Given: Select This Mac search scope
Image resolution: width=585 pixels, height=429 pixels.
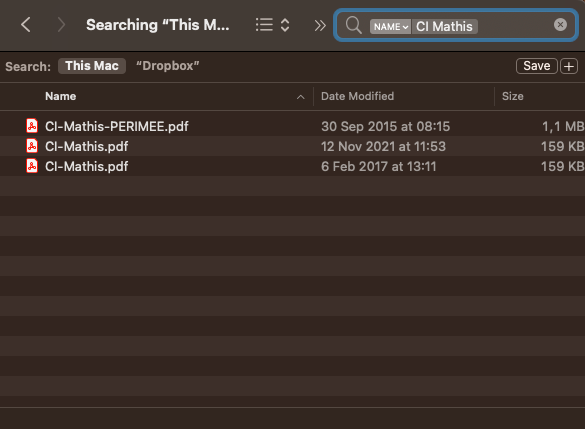Looking at the screenshot, I should pyautogui.click(x=92, y=66).
